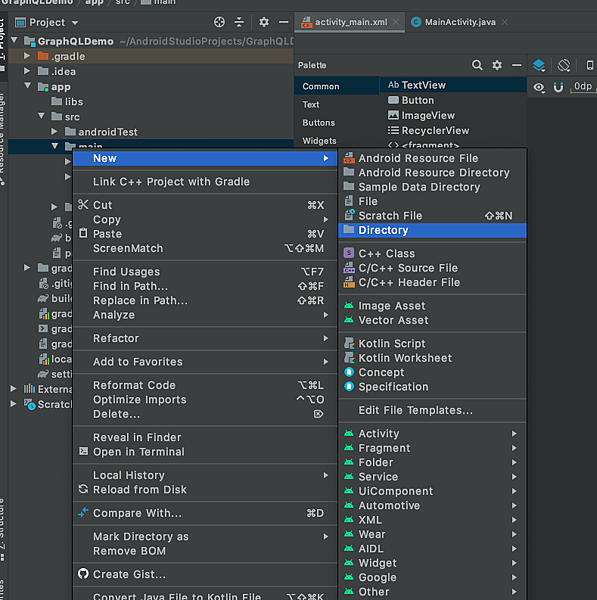597x600 pixels.
Task: Collapse the app module folder
Action: pos(28,86)
